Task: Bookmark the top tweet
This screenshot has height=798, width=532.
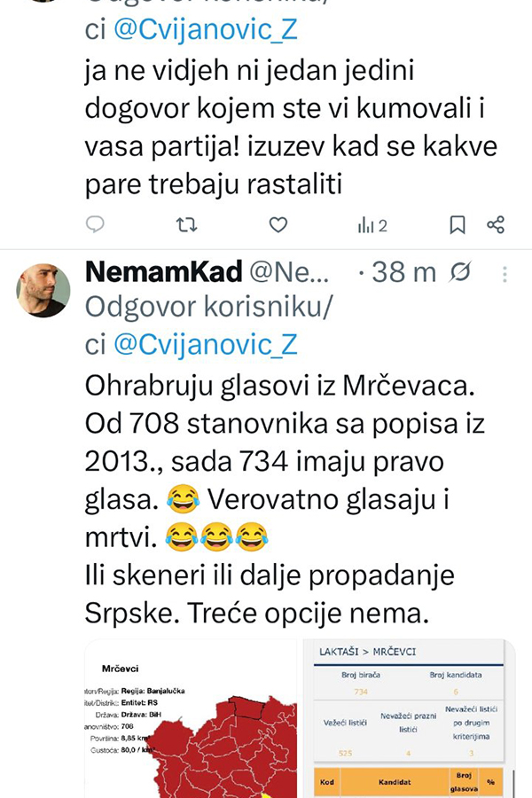Action: tap(457, 225)
